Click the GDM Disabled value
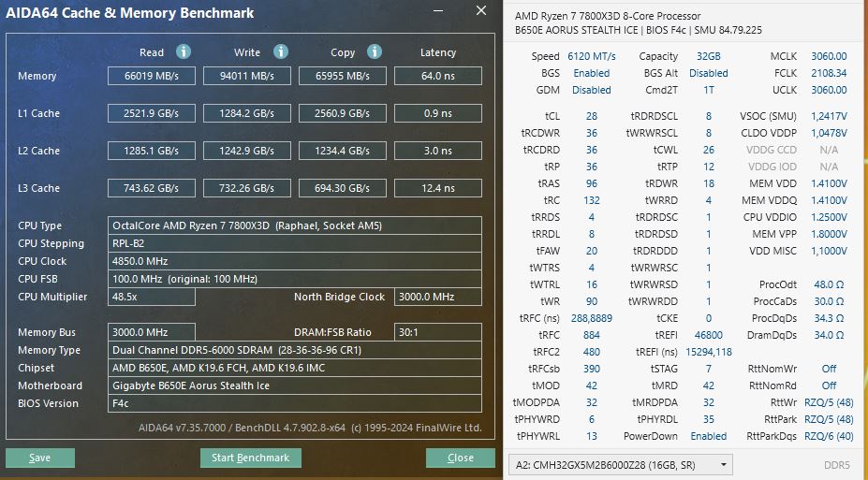This screenshot has width=868, height=480. pyautogui.click(x=591, y=90)
